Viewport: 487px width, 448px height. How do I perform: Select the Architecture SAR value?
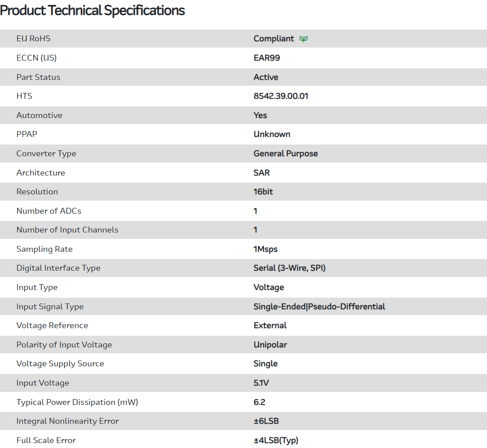click(x=262, y=173)
